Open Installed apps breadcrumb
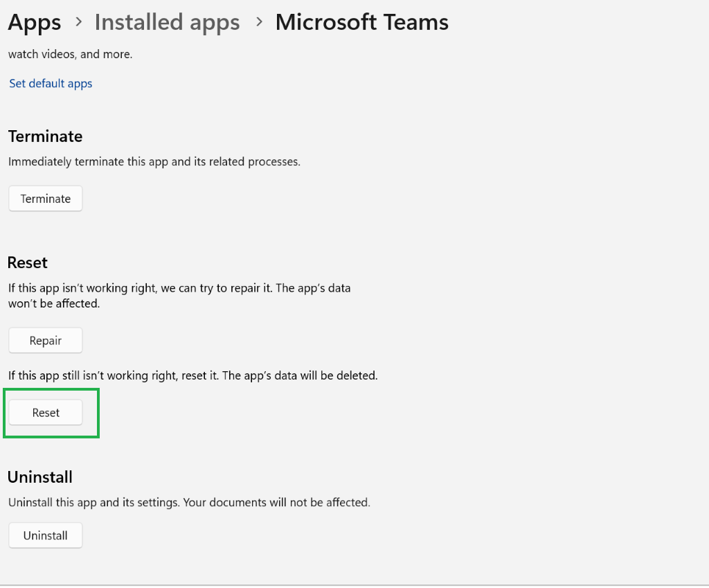This screenshot has width=709, height=588. click(167, 22)
